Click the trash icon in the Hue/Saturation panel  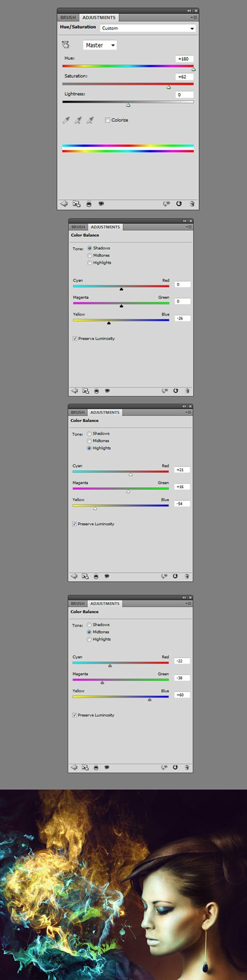[x=192, y=204]
